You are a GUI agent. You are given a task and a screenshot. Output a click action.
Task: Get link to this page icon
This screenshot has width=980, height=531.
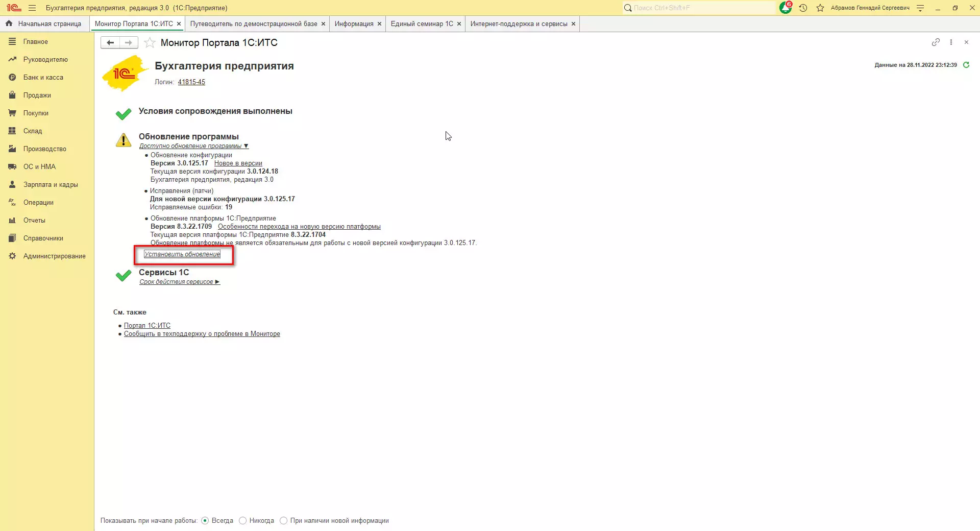pyautogui.click(x=936, y=42)
